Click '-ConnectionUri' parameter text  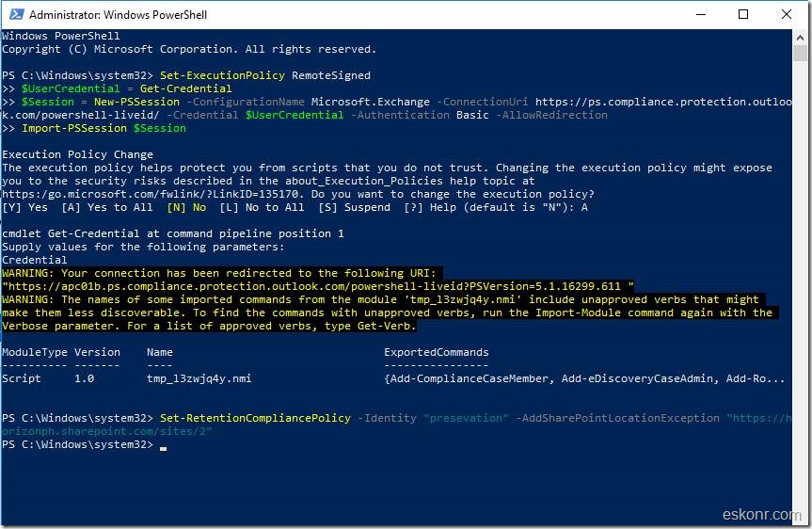483,102
